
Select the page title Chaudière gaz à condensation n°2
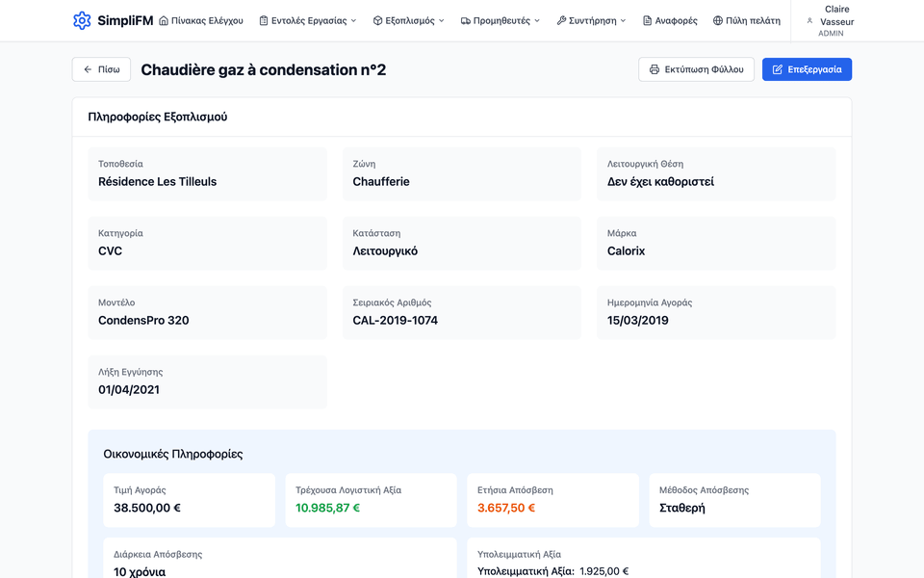264,69
